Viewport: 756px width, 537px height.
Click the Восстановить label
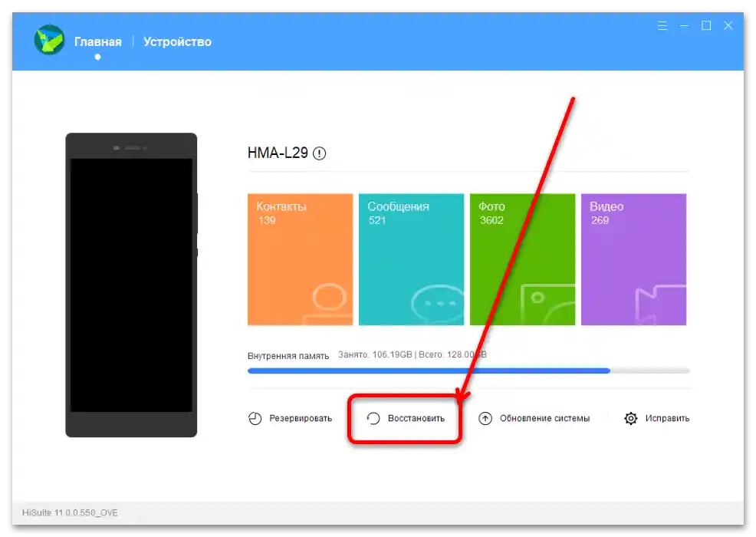coord(416,418)
